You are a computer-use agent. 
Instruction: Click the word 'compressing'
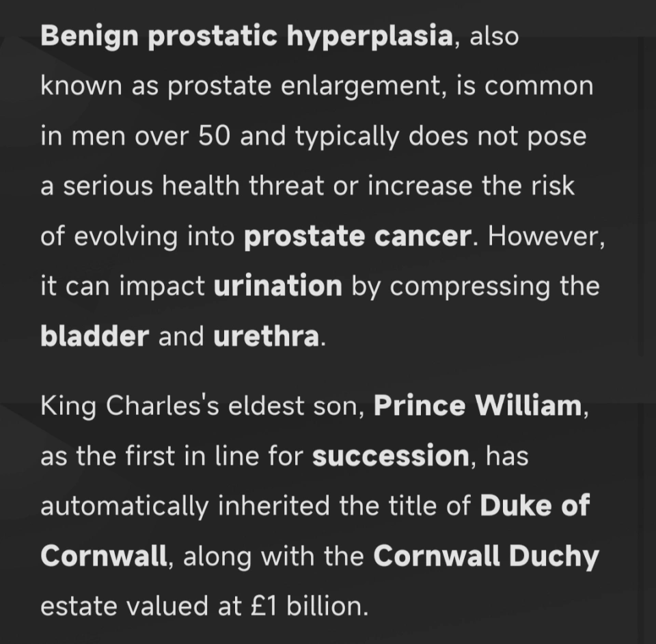click(x=470, y=288)
